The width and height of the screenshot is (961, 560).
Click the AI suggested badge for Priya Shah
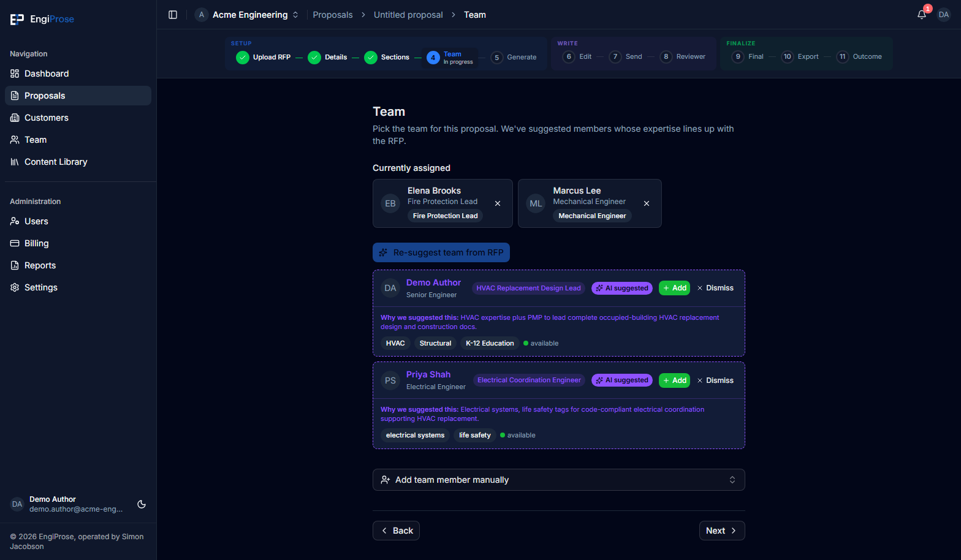click(x=622, y=380)
